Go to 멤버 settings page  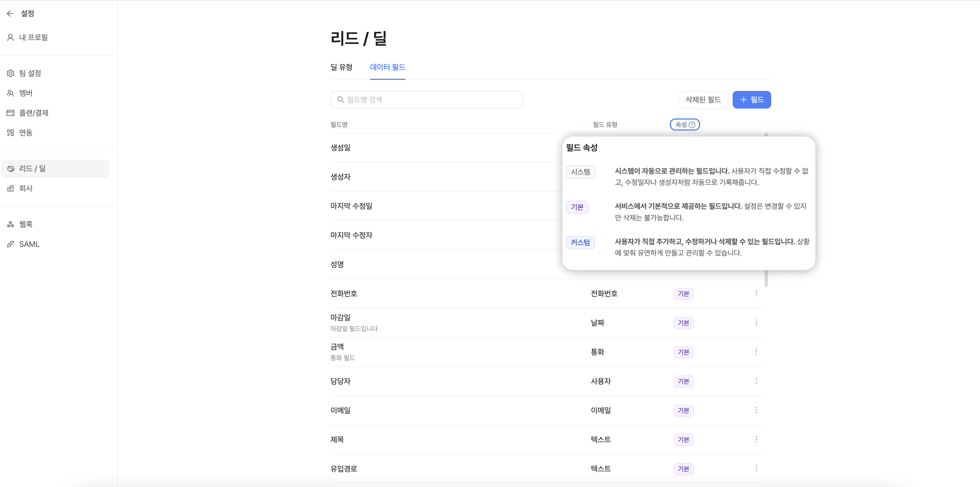click(26, 93)
